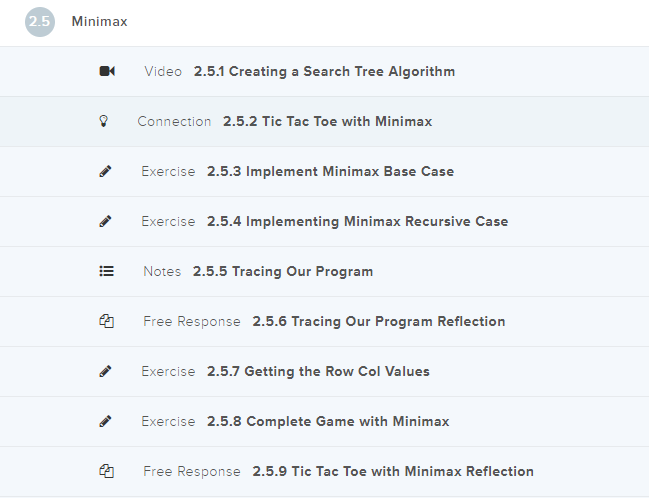
Task: Click the lightbulb icon beside Tic Tac Toe with Minimax
Action: pyautogui.click(x=102, y=121)
